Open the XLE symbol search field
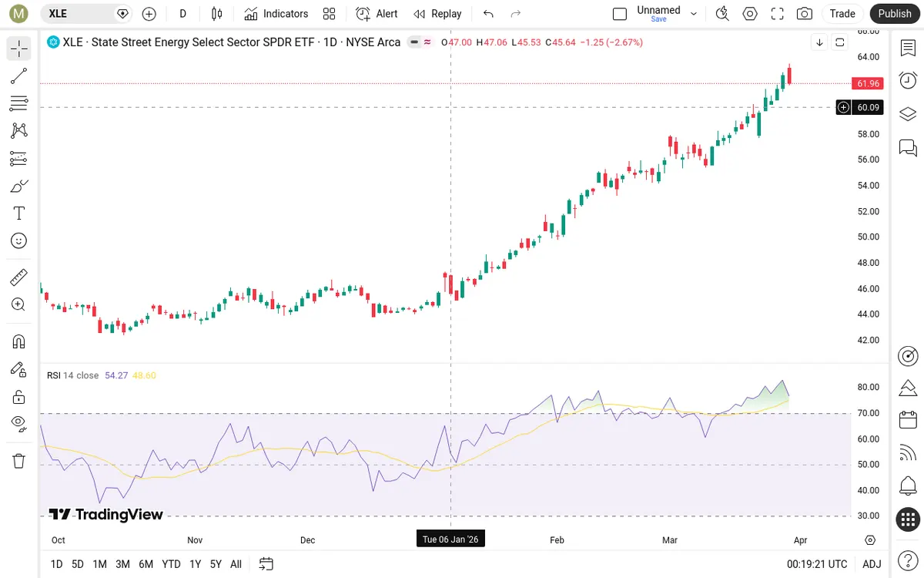 [x=85, y=14]
